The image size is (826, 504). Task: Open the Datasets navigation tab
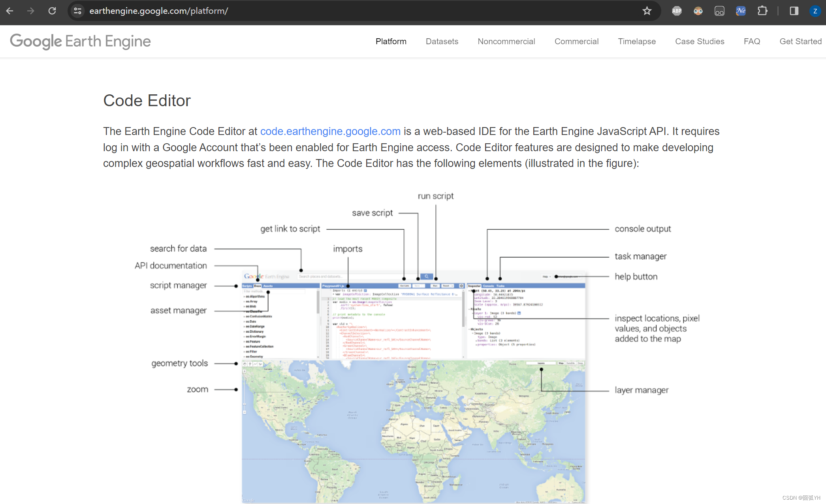(x=442, y=41)
